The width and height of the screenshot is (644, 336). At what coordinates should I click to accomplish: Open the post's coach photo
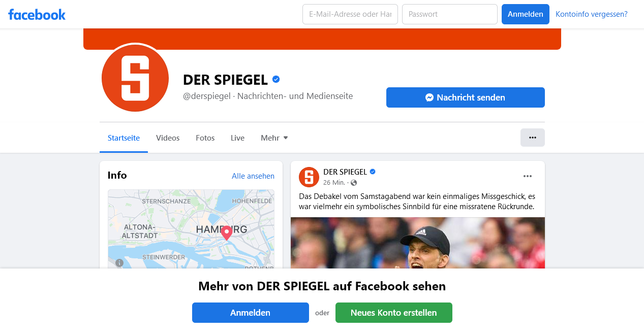(418, 243)
